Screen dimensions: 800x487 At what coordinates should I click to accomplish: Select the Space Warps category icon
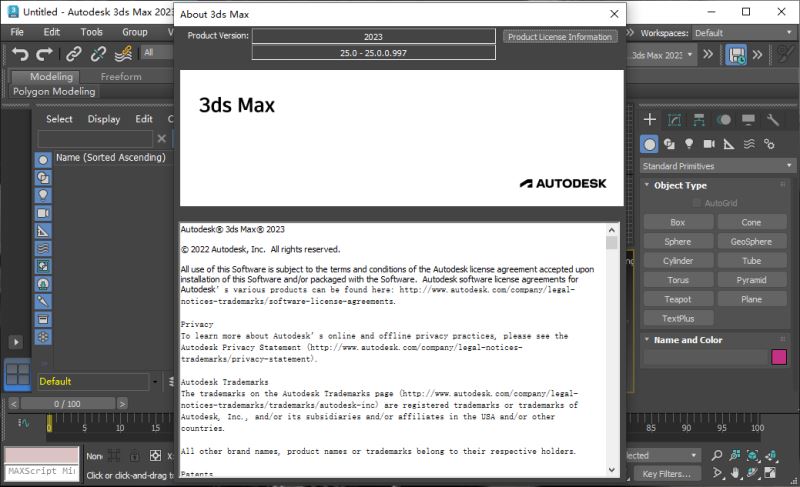pos(749,144)
